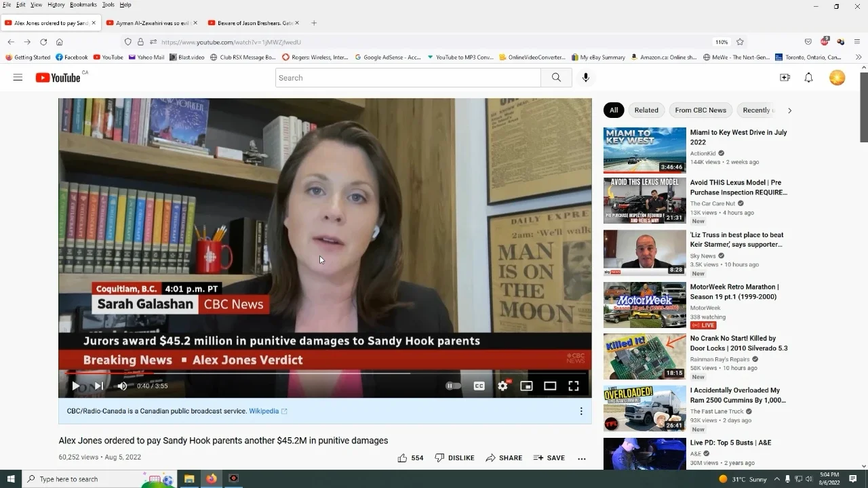
Task: Mute the video using the speaker icon
Action: pyautogui.click(x=122, y=386)
